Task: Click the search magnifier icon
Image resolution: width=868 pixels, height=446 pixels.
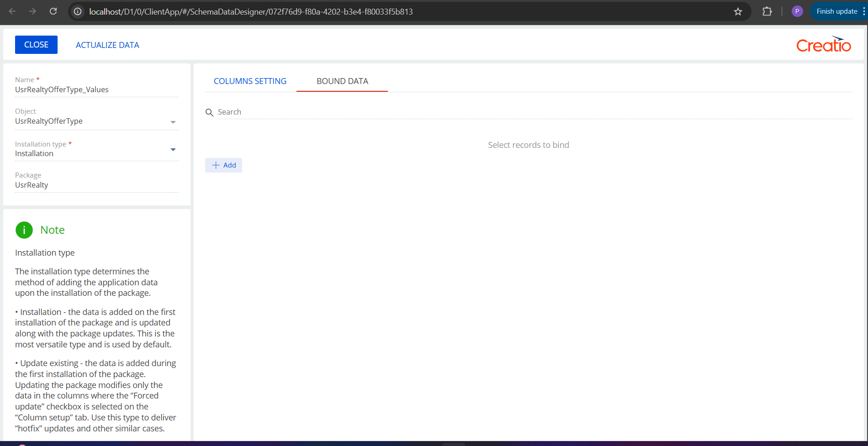Action: point(209,112)
